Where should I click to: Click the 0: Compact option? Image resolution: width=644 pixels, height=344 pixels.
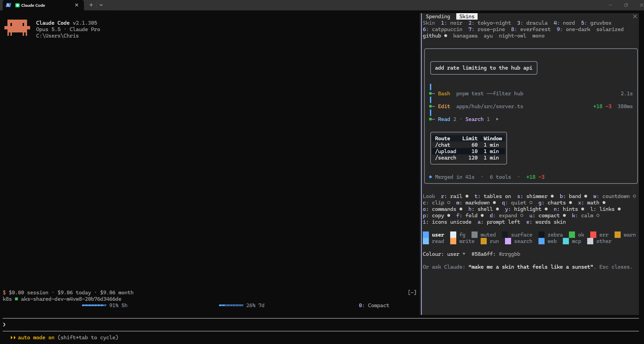coord(374,305)
